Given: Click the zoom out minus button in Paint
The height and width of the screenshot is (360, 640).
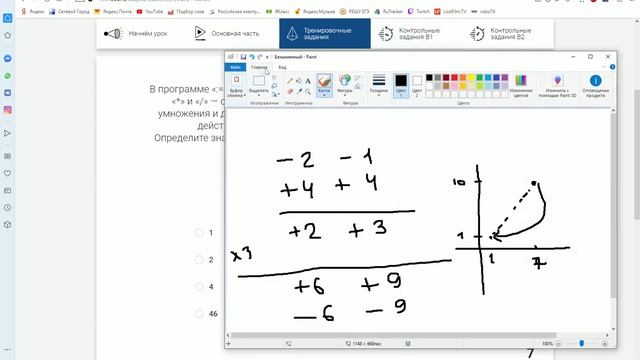Looking at the screenshot, I should click(x=558, y=344).
